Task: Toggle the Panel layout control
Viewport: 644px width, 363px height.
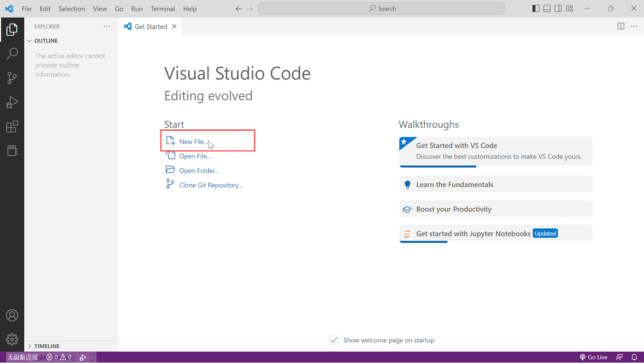Action: (547, 8)
